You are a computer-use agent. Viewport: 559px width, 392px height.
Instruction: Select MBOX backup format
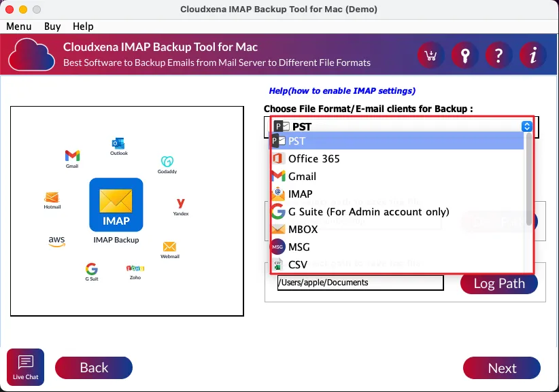pos(303,229)
